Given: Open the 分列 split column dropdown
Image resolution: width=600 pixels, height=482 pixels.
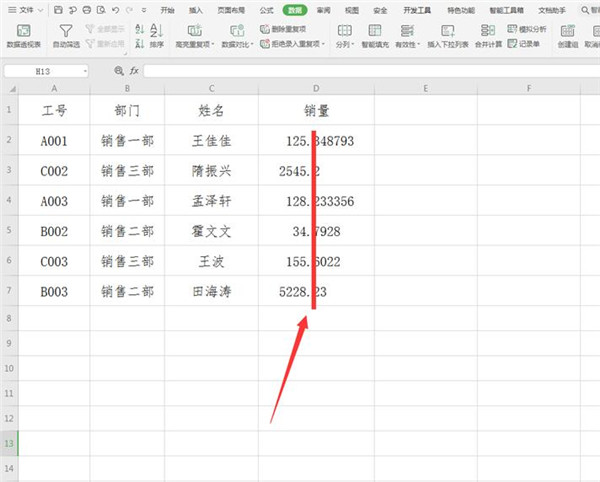Looking at the screenshot, I should click(x=345, y=44).
